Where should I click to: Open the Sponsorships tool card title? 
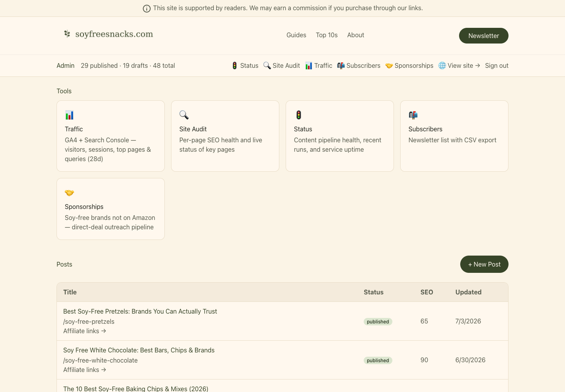pos(84,207)
